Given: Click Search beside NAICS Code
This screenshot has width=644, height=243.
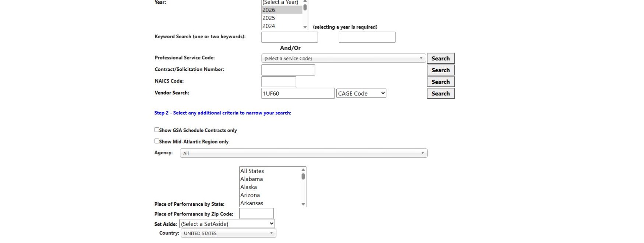Looking at the screenshot, I should point(440,82).
